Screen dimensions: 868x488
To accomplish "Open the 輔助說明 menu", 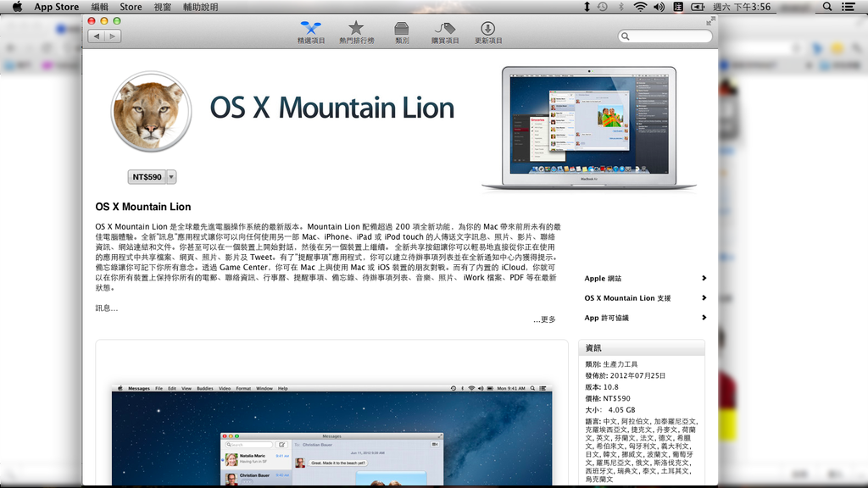I will (x=200, y=7).
